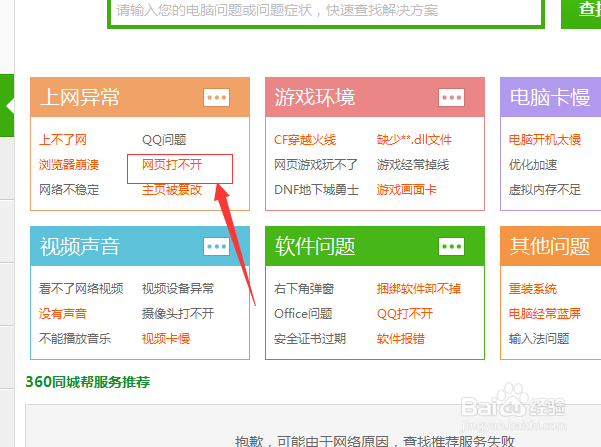The image size is (601, 447).
Task: Open the 虚拟内存不足 link
Action: (x=545, y=190)
